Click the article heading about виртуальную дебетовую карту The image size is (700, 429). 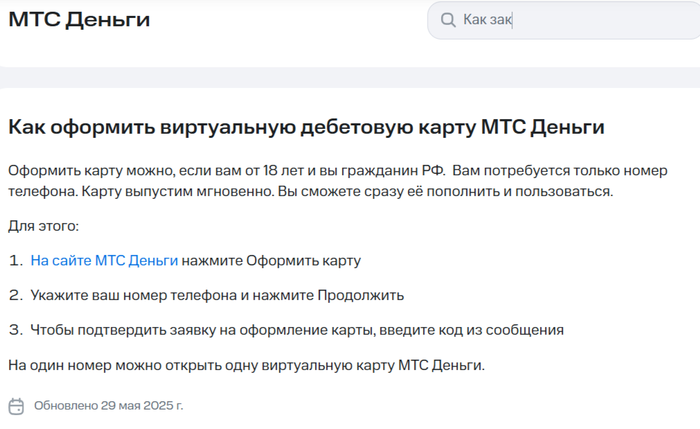click(306, 127)
